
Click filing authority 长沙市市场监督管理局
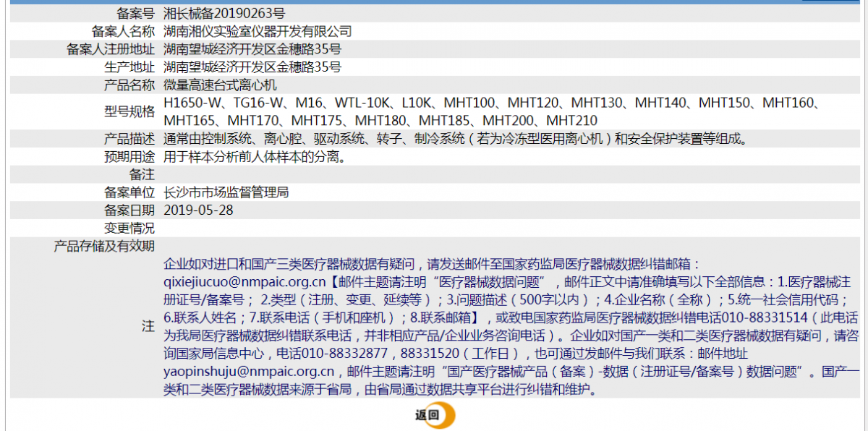coord(226,192)
